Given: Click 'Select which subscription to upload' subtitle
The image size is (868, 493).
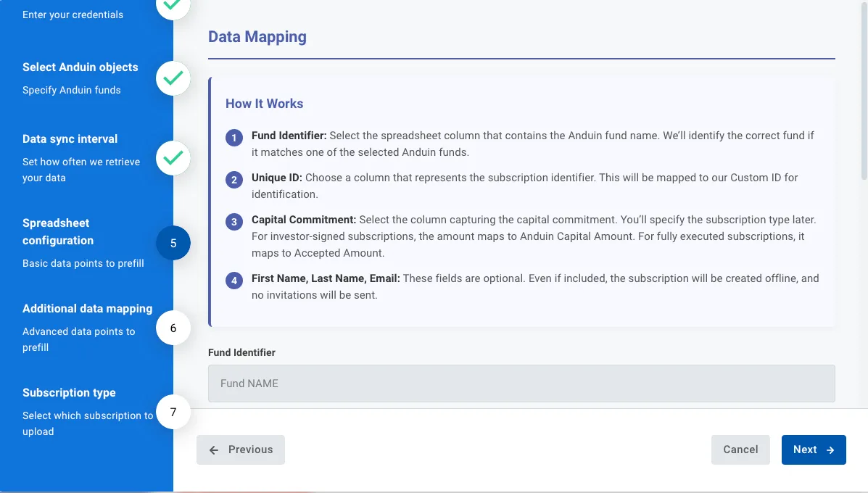Looking at the screenshot, I should [x=88, y=423].
